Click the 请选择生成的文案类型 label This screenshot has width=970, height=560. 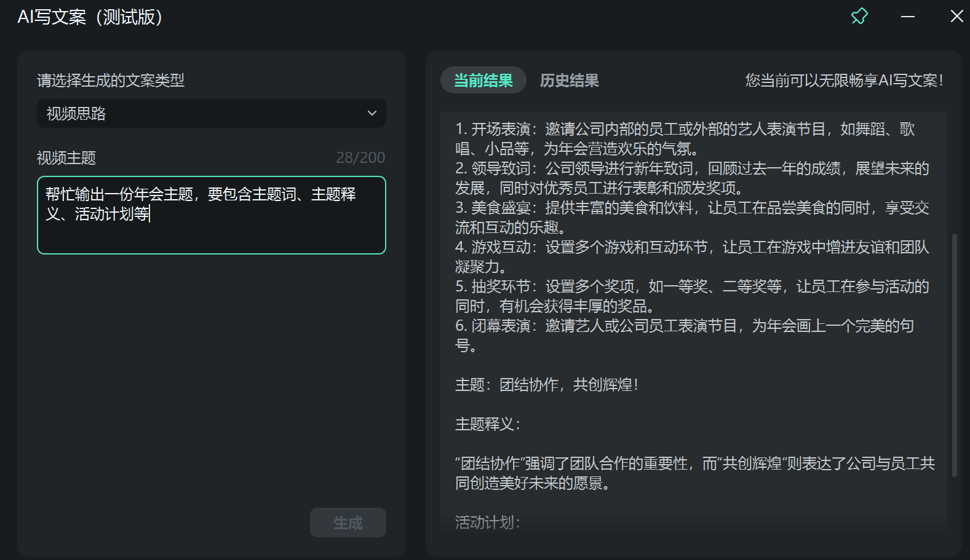point(111,81)
